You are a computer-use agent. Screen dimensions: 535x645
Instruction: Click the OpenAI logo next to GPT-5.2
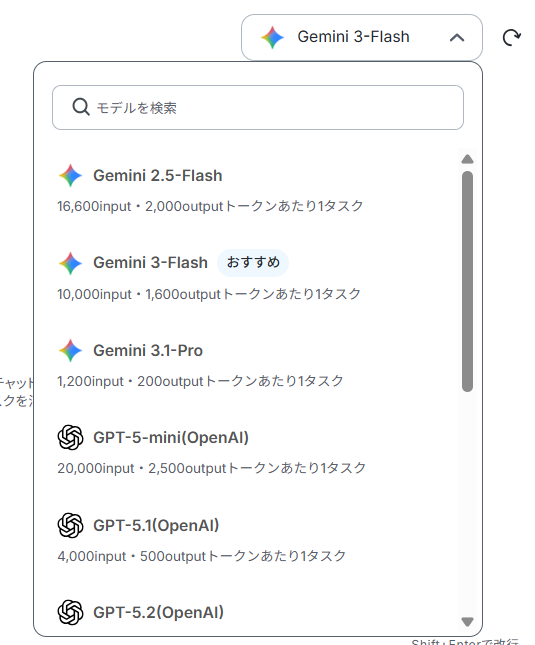coord(70,612)
